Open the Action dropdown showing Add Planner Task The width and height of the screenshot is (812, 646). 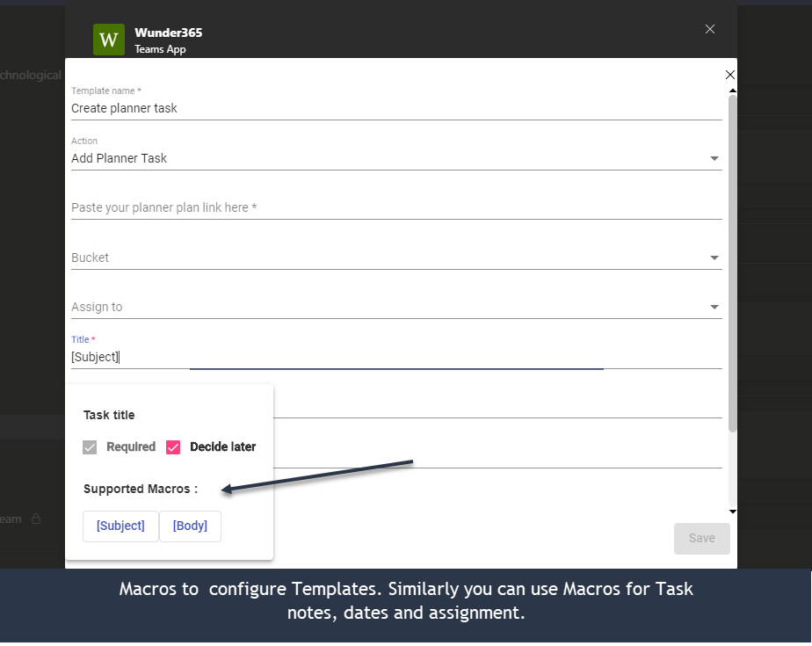(395, 158)
